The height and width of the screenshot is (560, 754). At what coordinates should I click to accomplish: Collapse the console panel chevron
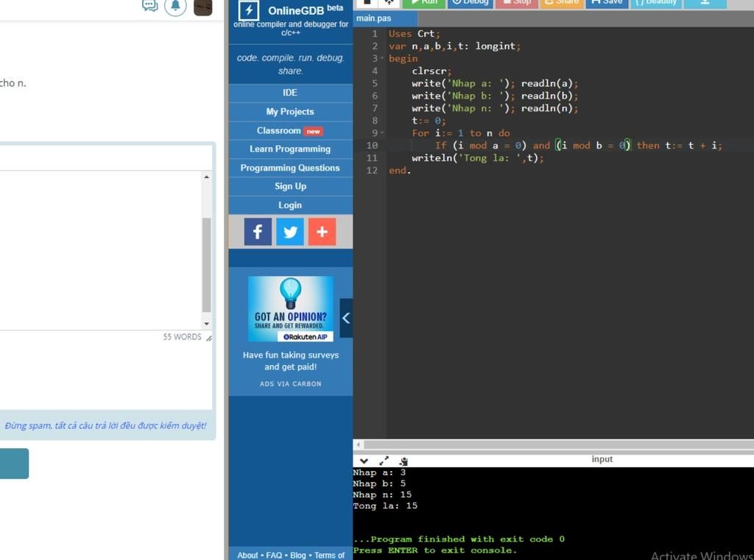364,461
